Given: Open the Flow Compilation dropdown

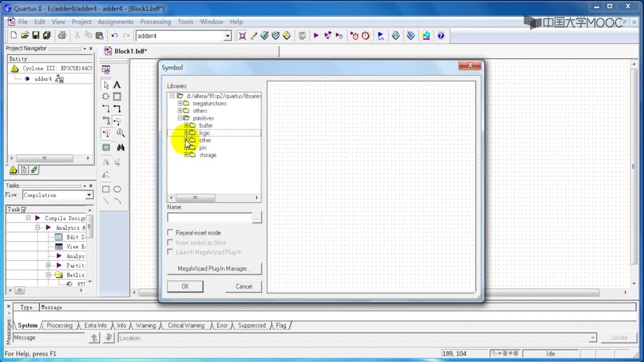Looking at the screenshot, I should 89,195.
